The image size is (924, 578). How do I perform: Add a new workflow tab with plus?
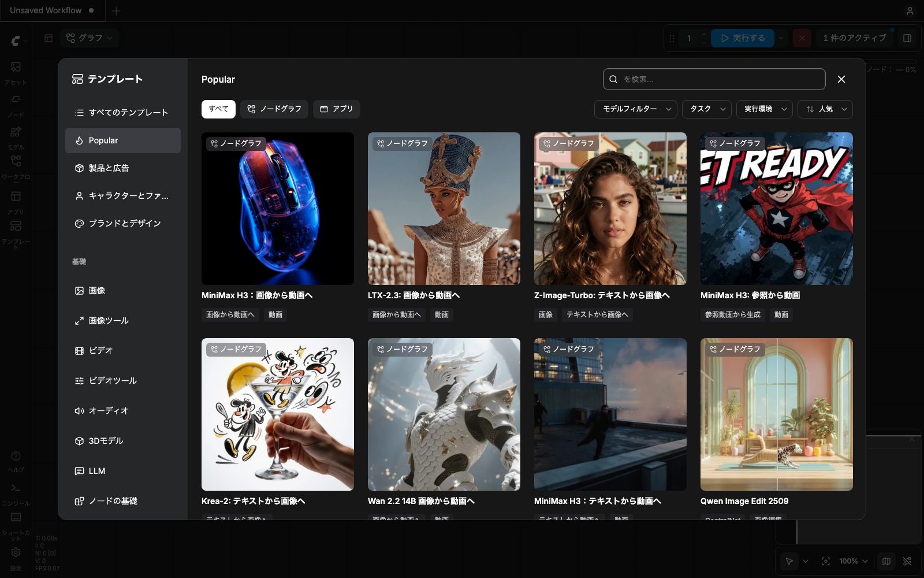tap(116, 11)
